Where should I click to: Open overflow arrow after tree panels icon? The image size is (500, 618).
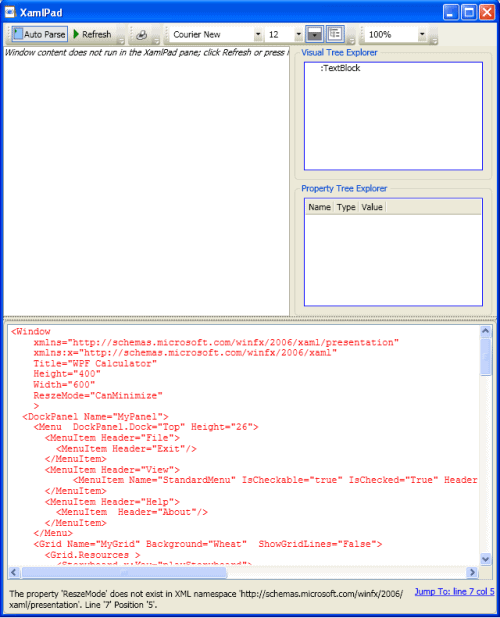point(351,41)
